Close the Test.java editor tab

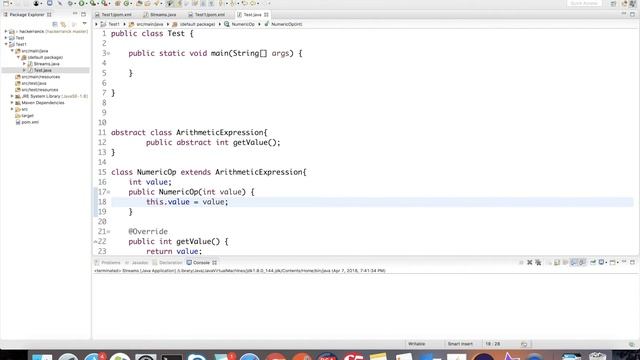266,15
